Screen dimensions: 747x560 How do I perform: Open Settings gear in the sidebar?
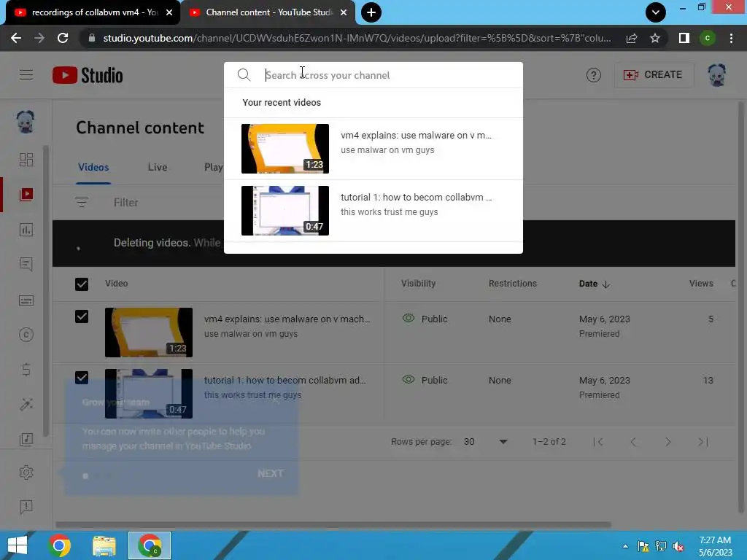point(26,472)
